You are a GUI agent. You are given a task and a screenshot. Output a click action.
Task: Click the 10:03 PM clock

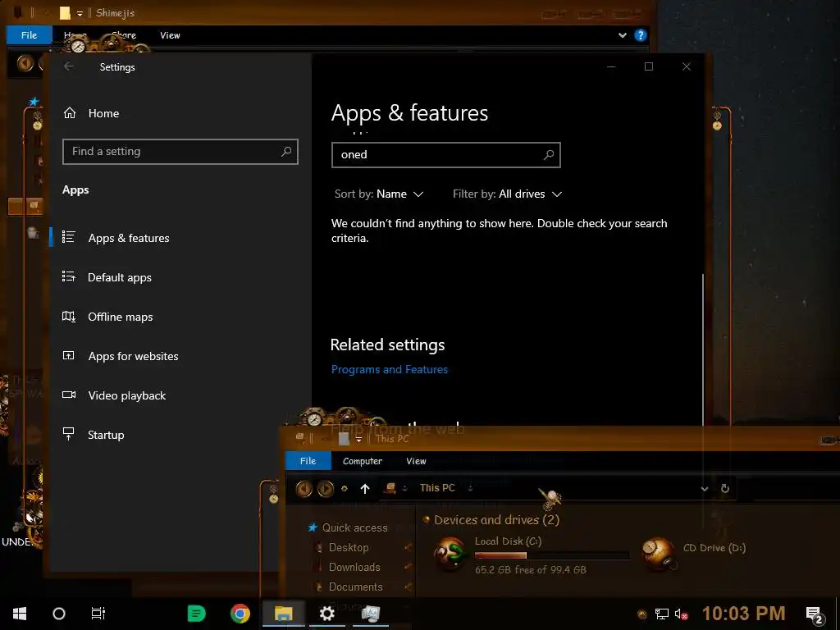[x=743, y=614]
